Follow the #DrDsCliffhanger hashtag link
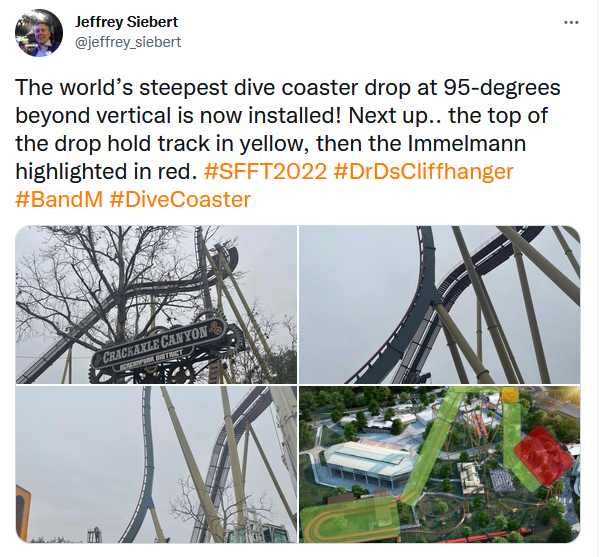Screen dimensions: 612x557 click(423, 171)
